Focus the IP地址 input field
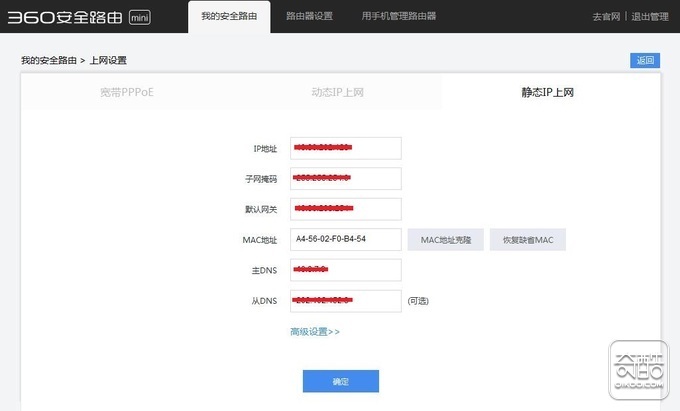 pyautogui.click(x=346, y=148)
